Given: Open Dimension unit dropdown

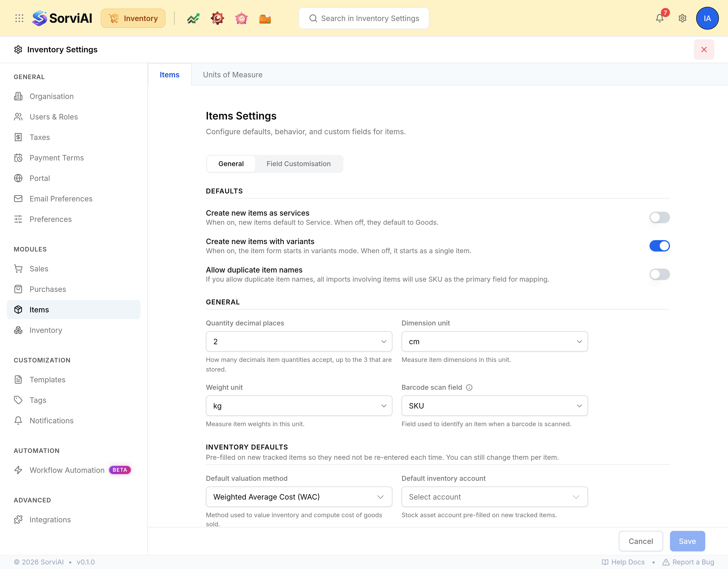Looking at the screenshot, I should [x=494, y=341].
